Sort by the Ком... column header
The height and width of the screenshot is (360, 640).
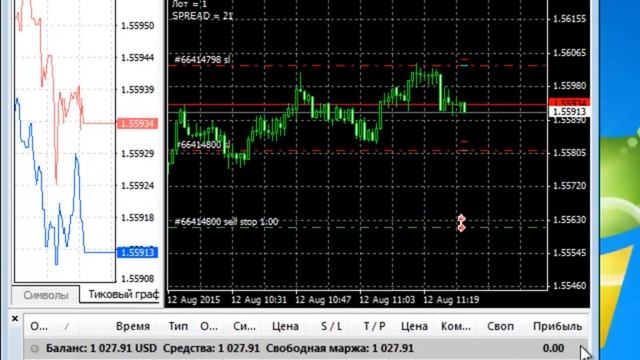tap(456, 327)
